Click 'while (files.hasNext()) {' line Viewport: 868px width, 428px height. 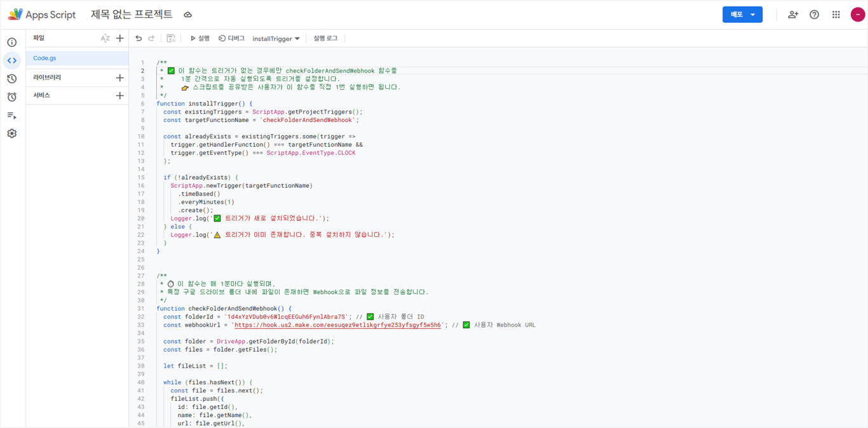(208, 382)
